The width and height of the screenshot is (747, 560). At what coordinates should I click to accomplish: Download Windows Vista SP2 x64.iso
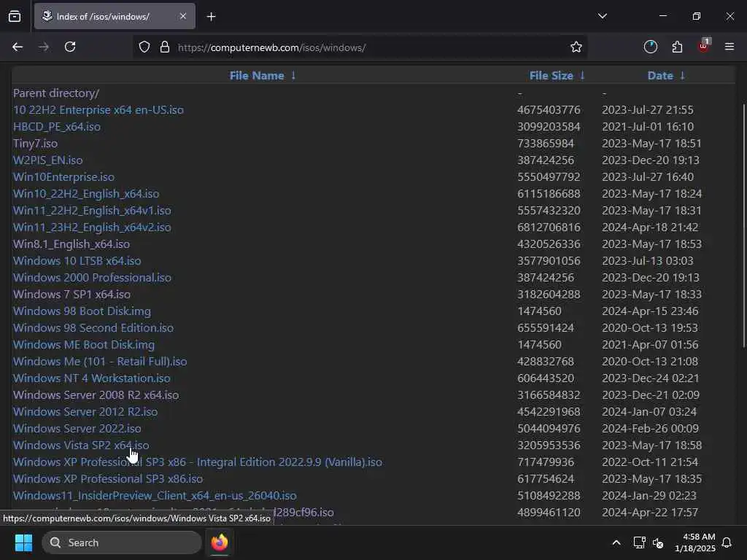point(81,445)
